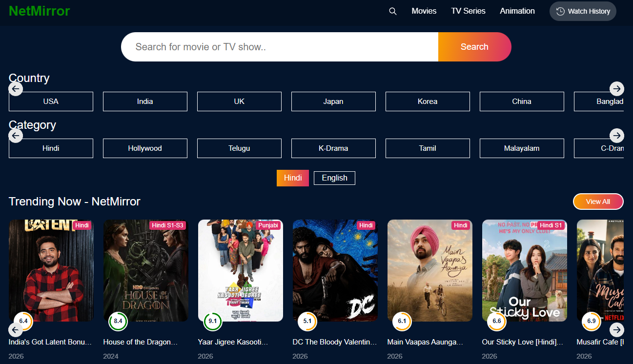Click the title text "DC The Bloody Valentin…"
633x364 pixels.
click(x=335, y=342)
